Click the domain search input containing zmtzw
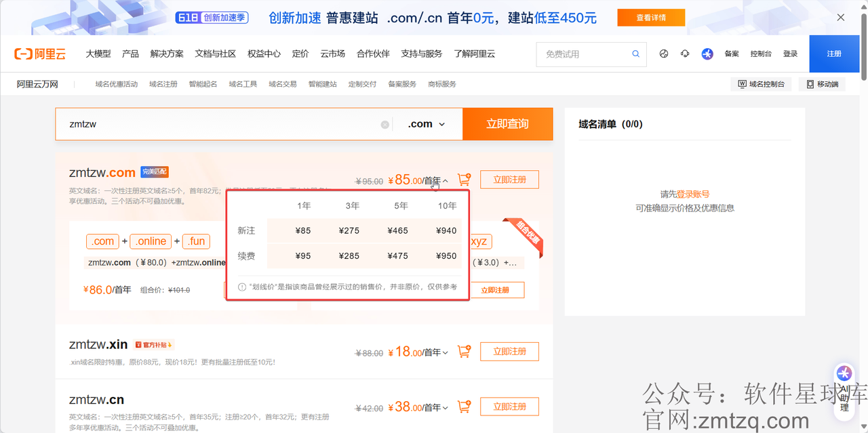 point(224,124)
